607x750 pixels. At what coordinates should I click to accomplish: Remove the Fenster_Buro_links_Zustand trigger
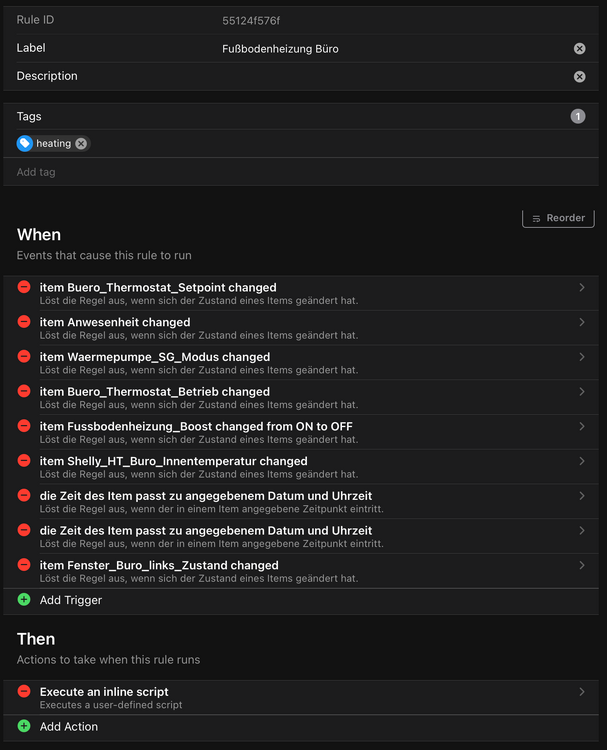pos(24,565)
